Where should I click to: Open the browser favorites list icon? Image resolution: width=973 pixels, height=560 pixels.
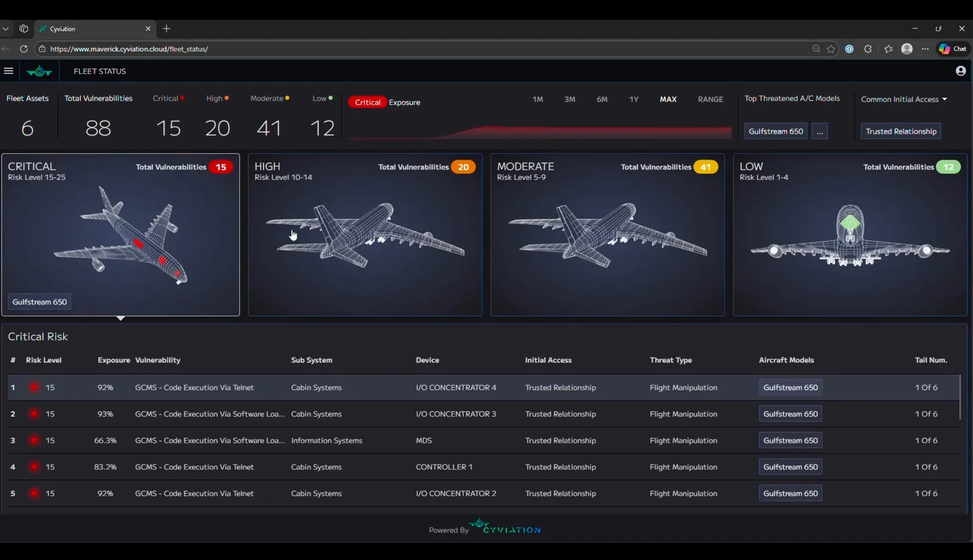coord(888,49)
